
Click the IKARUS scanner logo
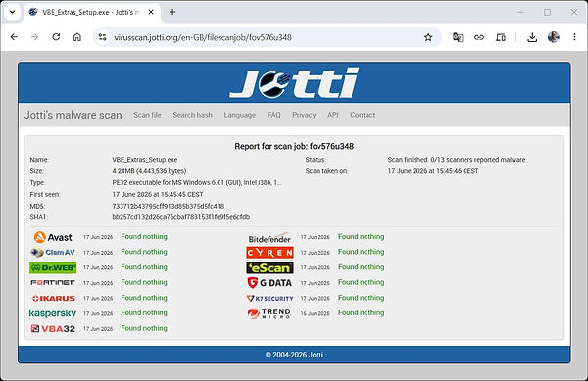tap(53, 298)
